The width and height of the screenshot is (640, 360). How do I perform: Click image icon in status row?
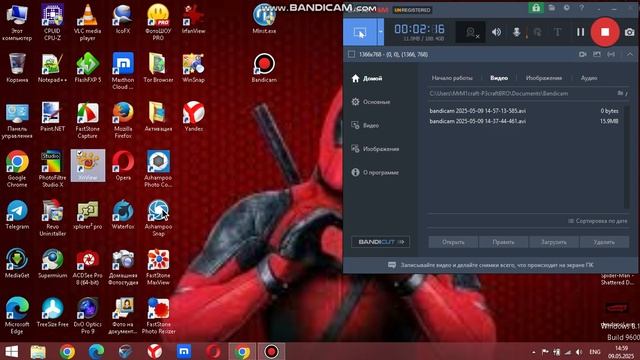(597, 54)
